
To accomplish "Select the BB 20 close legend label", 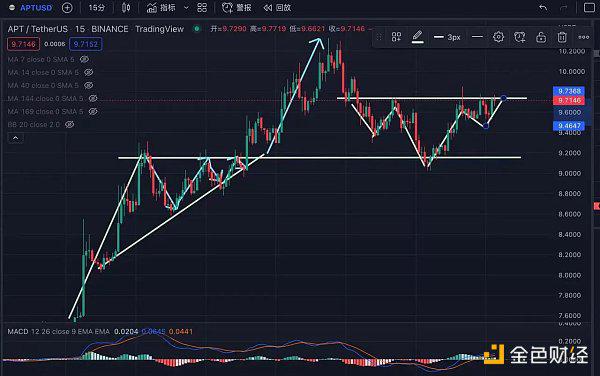I will 34,124.
